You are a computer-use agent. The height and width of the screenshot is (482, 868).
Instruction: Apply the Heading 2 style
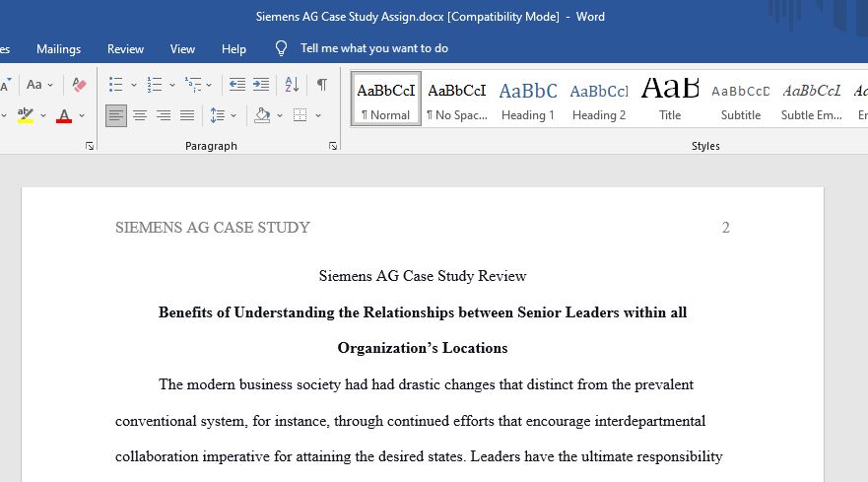pyautogui.click(x=599, y=100)
